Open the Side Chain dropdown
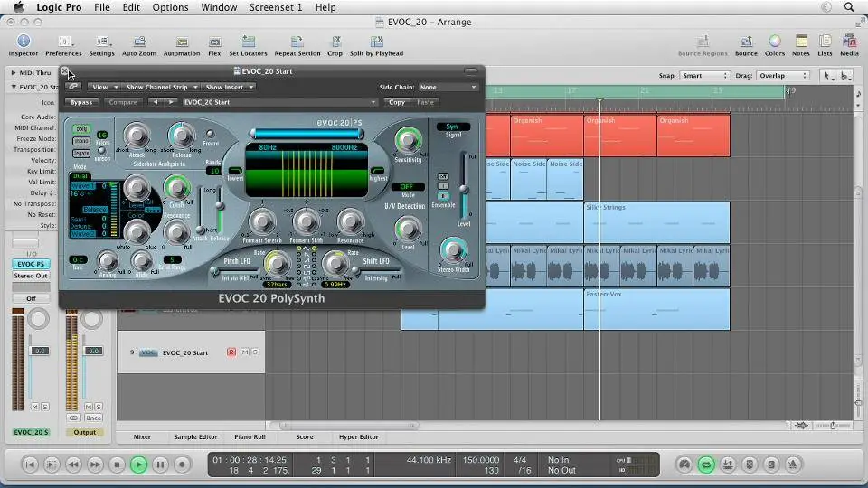This screenshot has width=868, height=488. [x=447, y=88]
